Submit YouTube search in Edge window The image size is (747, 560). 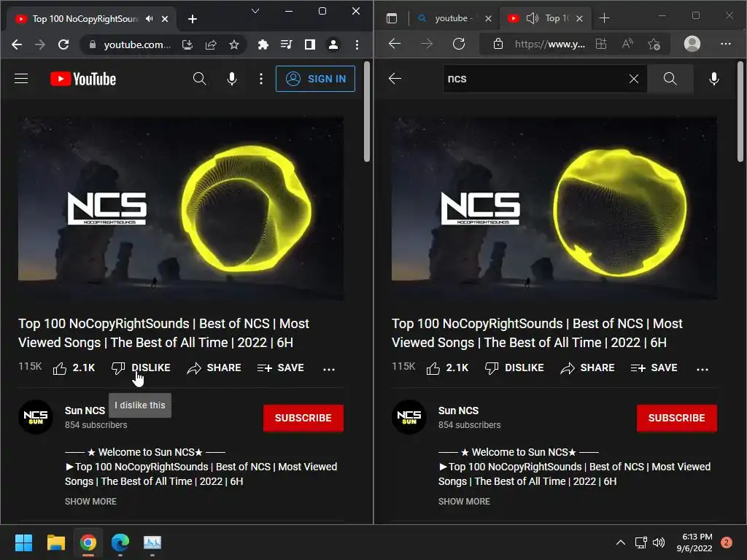(670, 79)
